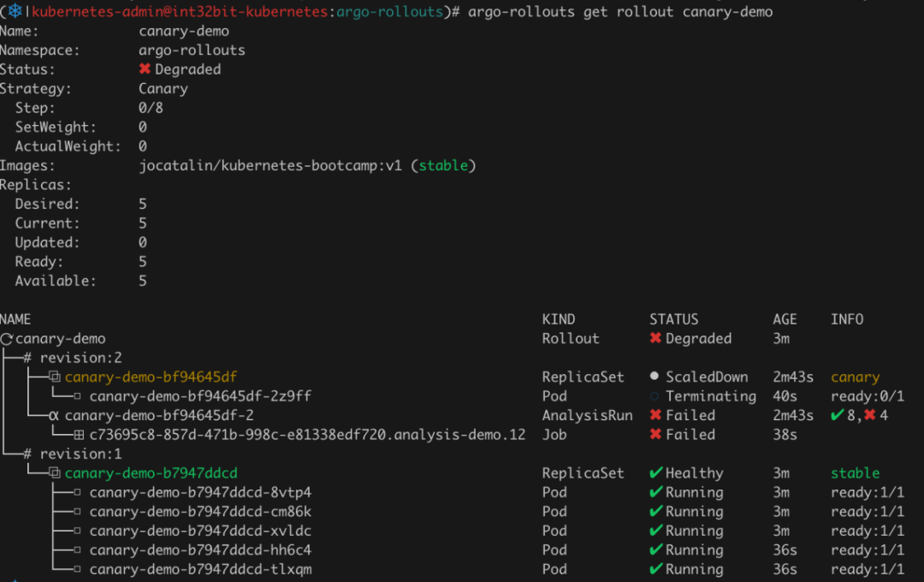This screenshot has width=924, height=582.
Task: Click the snowflake Kubernetes prompt icon
Action: click(15, 12)
